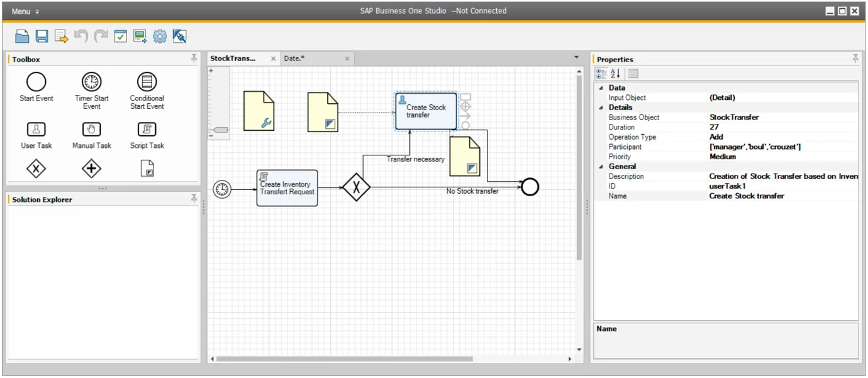Screen dimensions: 868x378
Task: Change Operation Type value Add
Action: (783, 137)
